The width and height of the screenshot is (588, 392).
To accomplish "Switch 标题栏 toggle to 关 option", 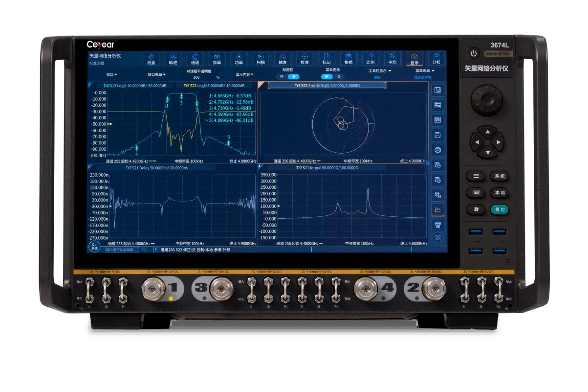I will tap(293, 77).
